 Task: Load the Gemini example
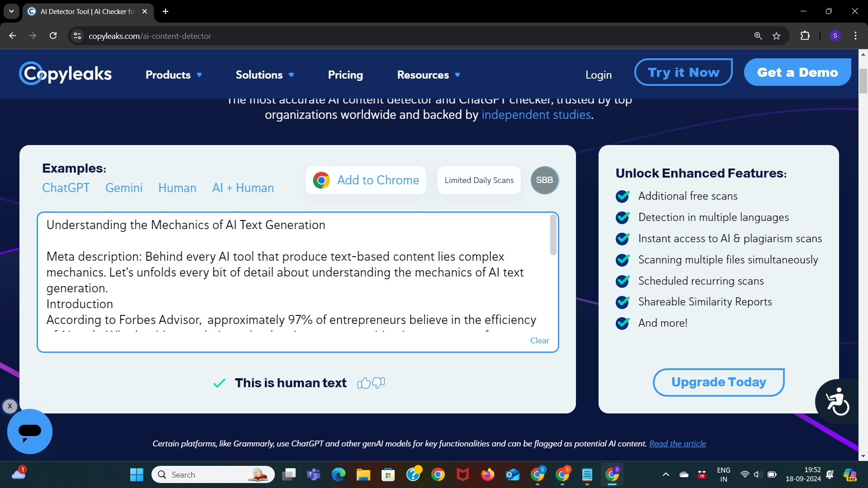point(124,188)
